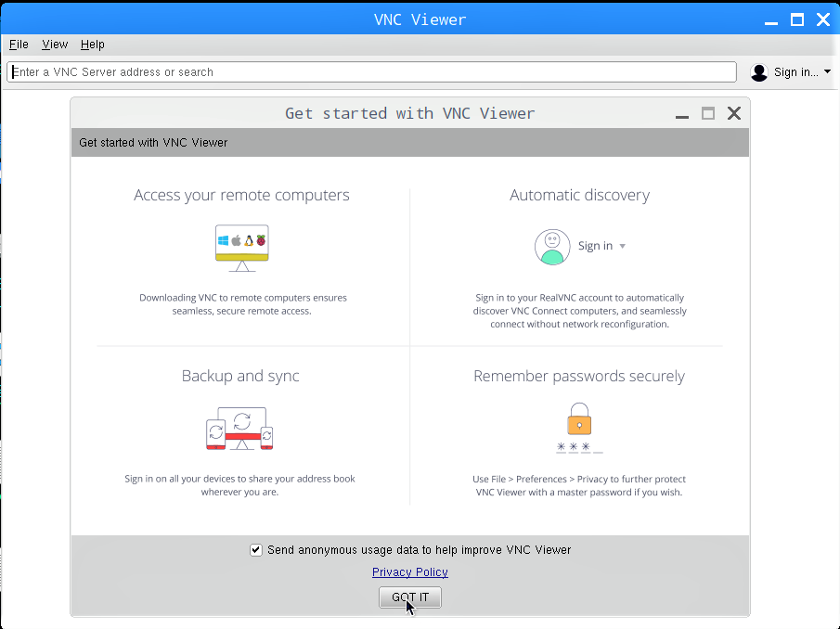The width and height of the screenshot is (840, 629).
Task: Click the Use File > Preferences > Privacy description
Action: [x=579, y=485]
